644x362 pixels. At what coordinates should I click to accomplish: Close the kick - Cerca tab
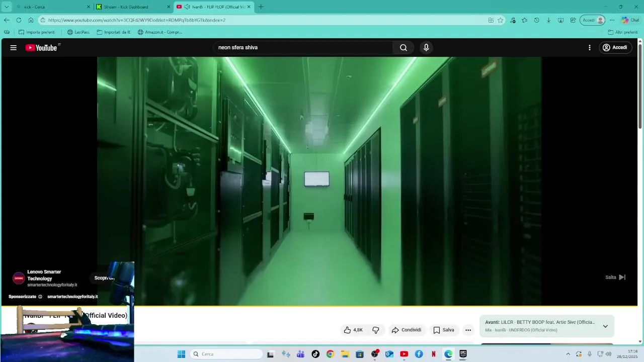pos(89,7)
